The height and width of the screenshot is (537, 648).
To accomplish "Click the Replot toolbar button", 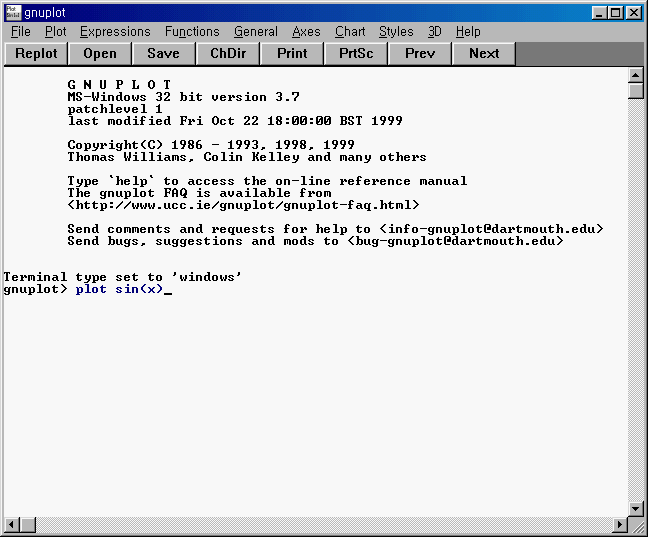I will (x=36, y=54).
